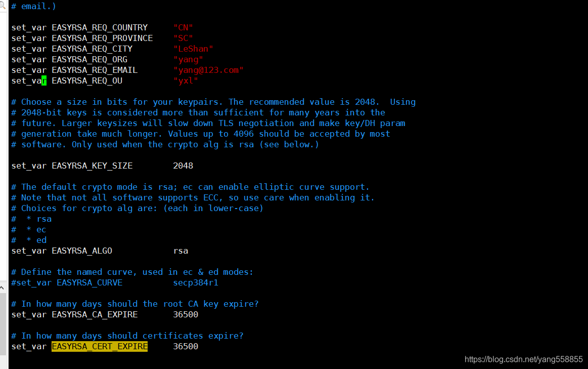This screenshot has width=588, height=369.
Task: Click highlighted EASYRSA_CERT_EXPIRE text
Action: pyautogui.click(x=100, y=347)
